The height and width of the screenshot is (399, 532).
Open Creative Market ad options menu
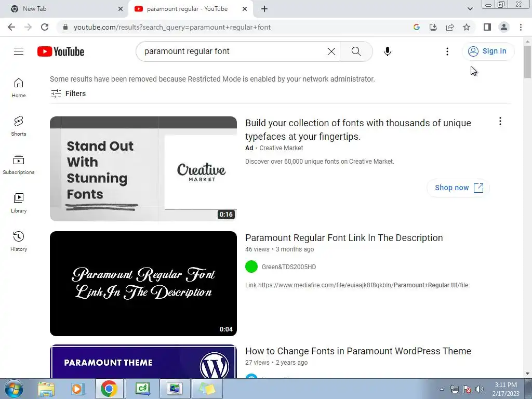click(x=500, y=121)
